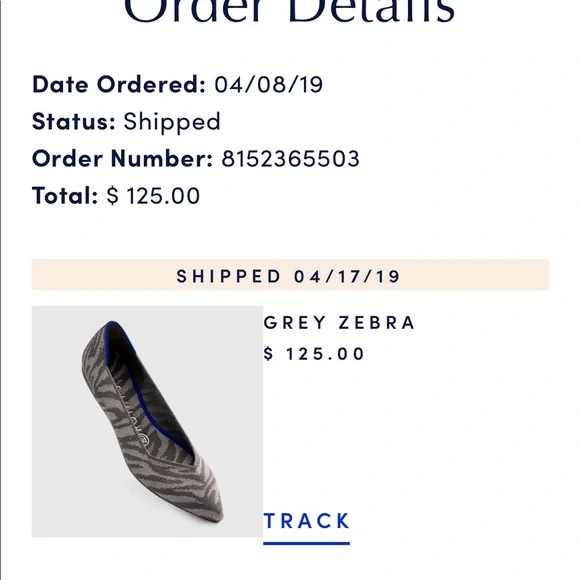580x580 pixels.
Task: Select the order number 8152365503
Action: (x=290, y=159)
